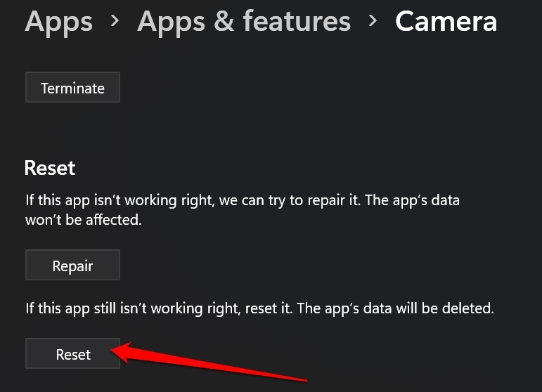
Task: Click the "won't be affected" text line
Action: pos(83,220)
